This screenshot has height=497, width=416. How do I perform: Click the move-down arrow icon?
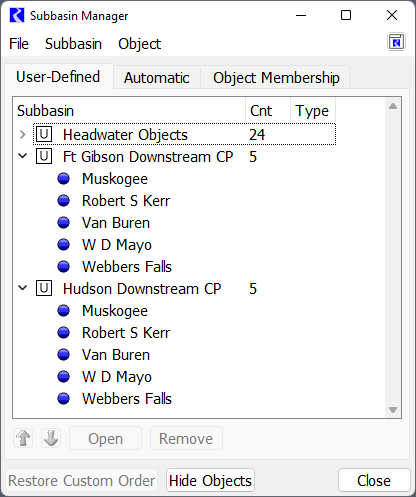[x=51, y=438]
